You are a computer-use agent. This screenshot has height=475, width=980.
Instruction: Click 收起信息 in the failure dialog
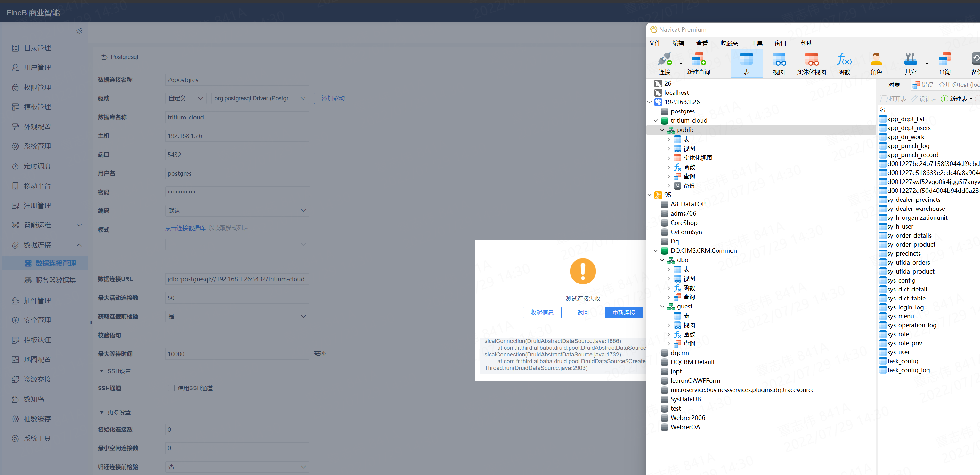click(542, 313)
